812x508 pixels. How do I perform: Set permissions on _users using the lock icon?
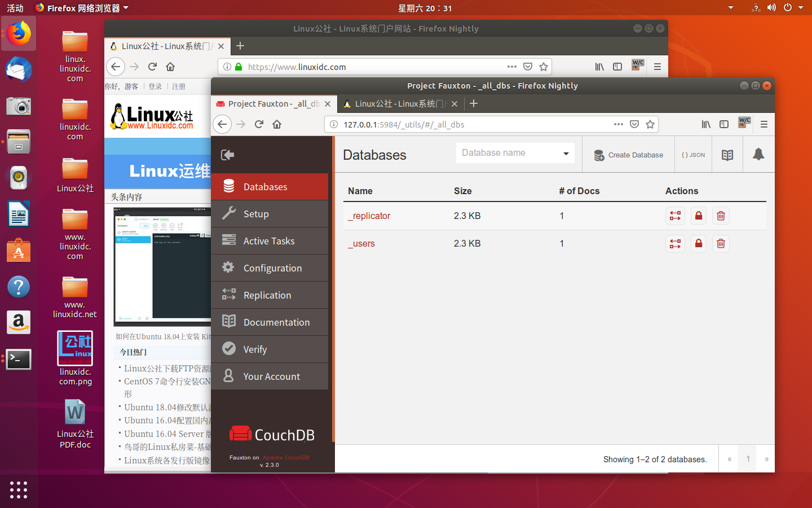[698, 243]
